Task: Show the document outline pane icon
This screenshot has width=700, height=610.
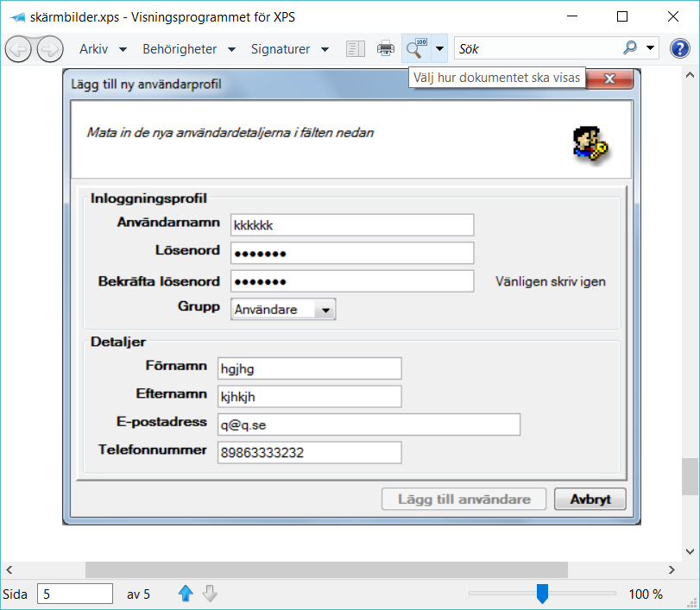Action: point(356,49)
